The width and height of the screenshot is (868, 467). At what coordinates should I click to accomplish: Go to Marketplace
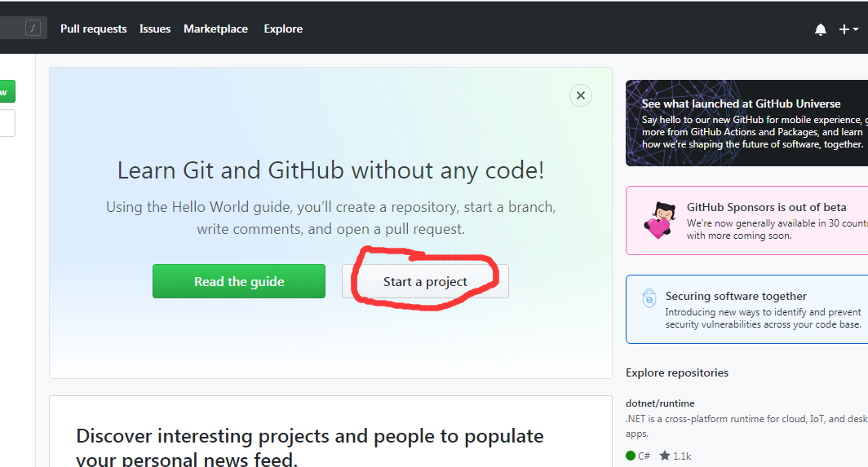tap(216, 29)
